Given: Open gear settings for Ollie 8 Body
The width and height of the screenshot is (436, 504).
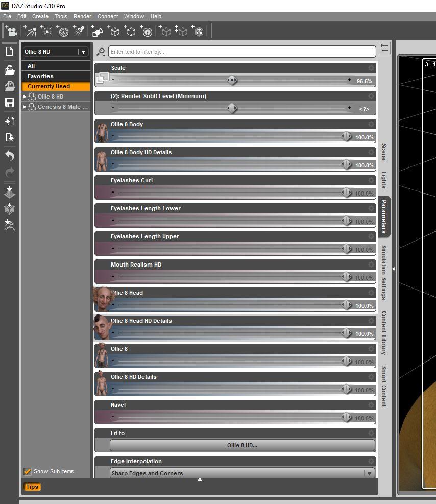Looking at the screenshot, I should (x=371, y=124).
